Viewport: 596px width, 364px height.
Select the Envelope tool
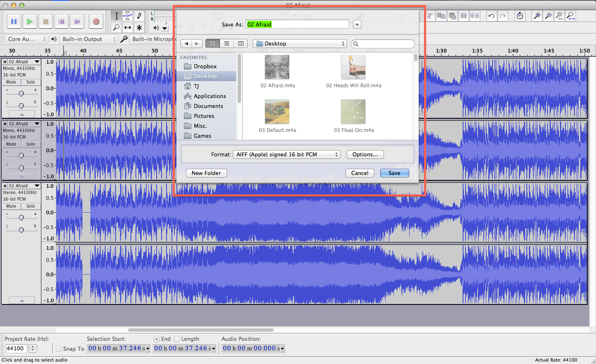[x=128, y=16]
